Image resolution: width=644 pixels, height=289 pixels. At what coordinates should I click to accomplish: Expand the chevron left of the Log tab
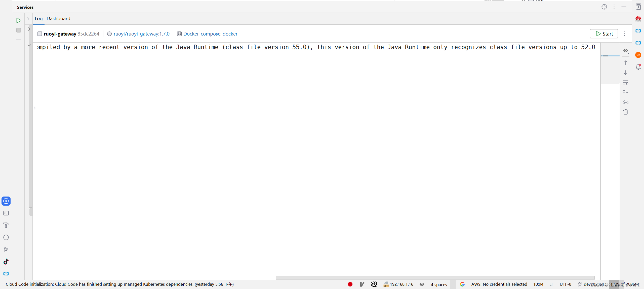28,19
